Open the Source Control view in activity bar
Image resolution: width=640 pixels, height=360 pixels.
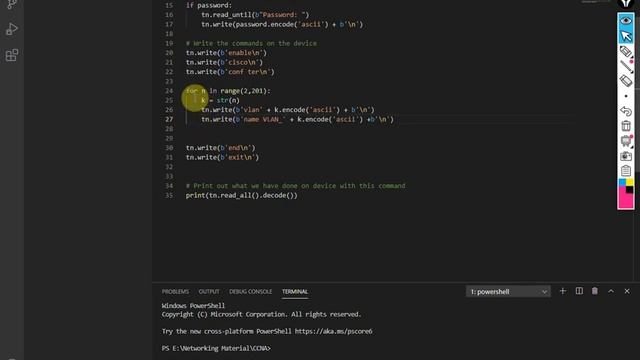click(11, 4)
